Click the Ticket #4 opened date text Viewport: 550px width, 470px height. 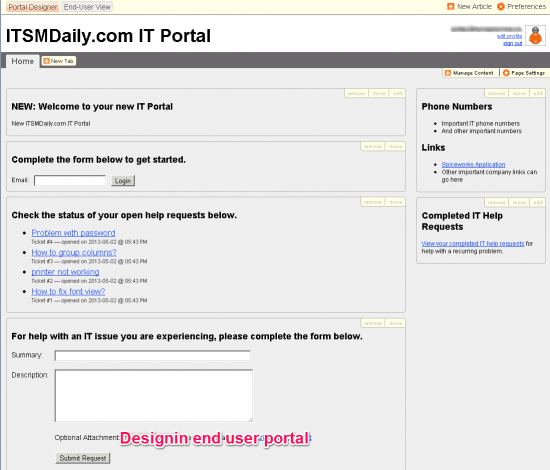89,242
